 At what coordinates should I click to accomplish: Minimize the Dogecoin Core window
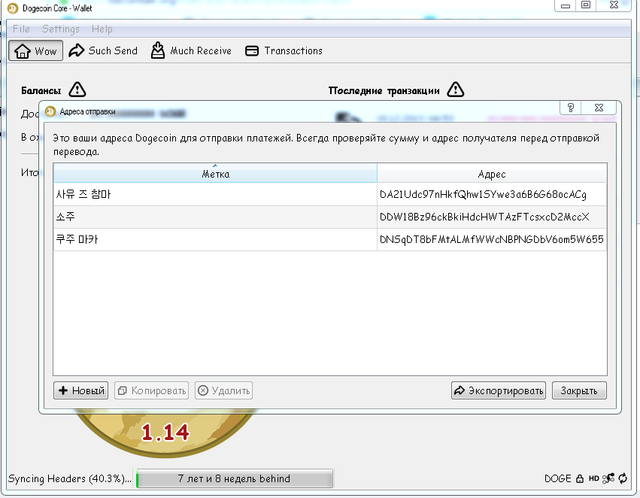click(565, 5)
